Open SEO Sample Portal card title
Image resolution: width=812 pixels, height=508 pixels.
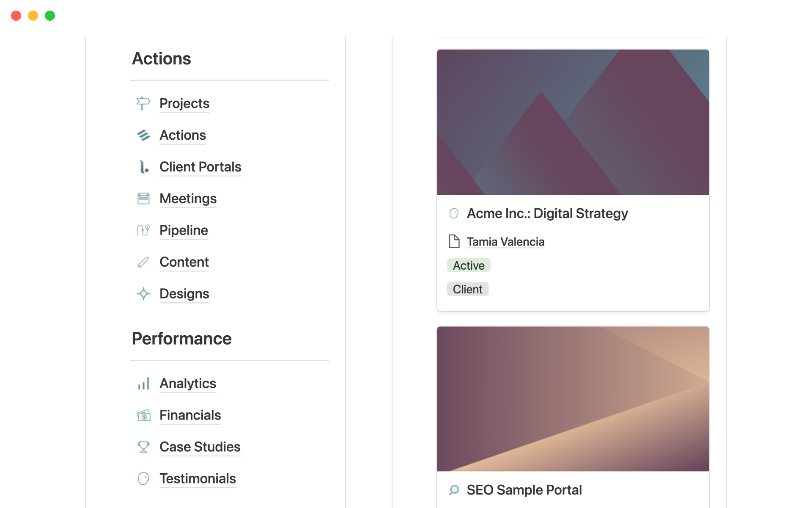524,490
